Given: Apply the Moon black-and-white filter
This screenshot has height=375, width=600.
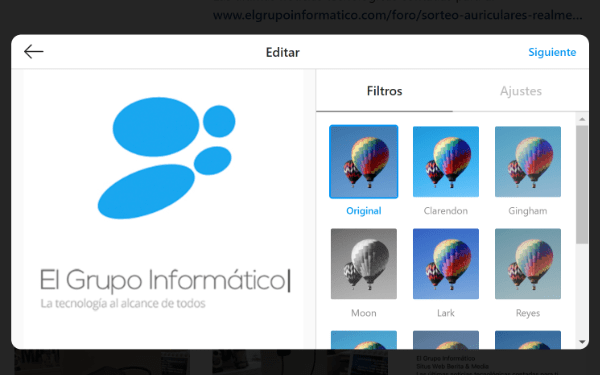Looking at the screenshot, I should (364, 264).
